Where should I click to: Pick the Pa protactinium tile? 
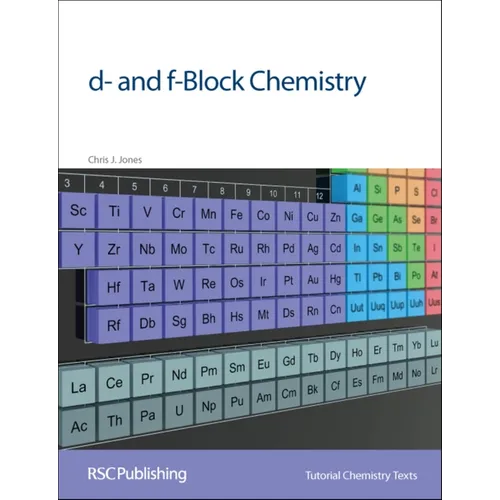click(147, 416)
